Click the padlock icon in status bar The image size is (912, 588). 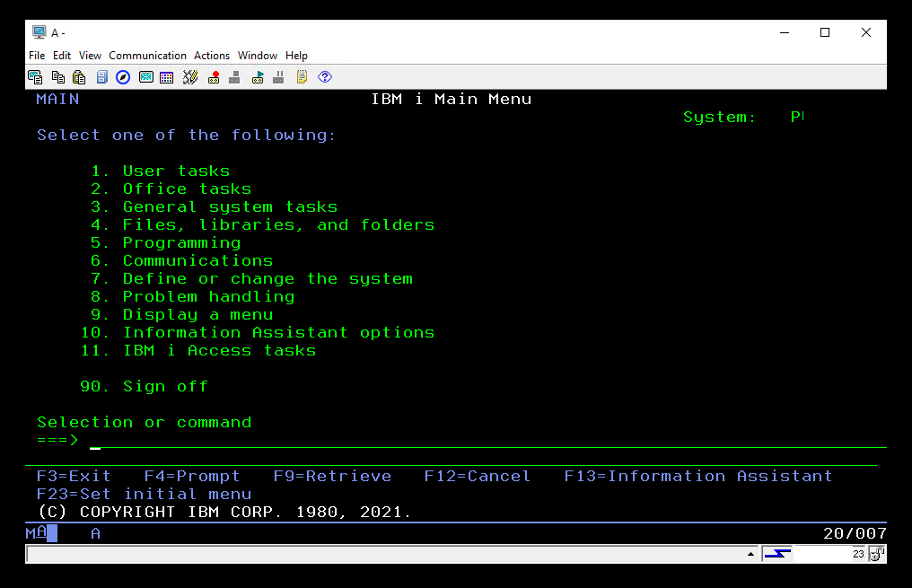(877, 554)
